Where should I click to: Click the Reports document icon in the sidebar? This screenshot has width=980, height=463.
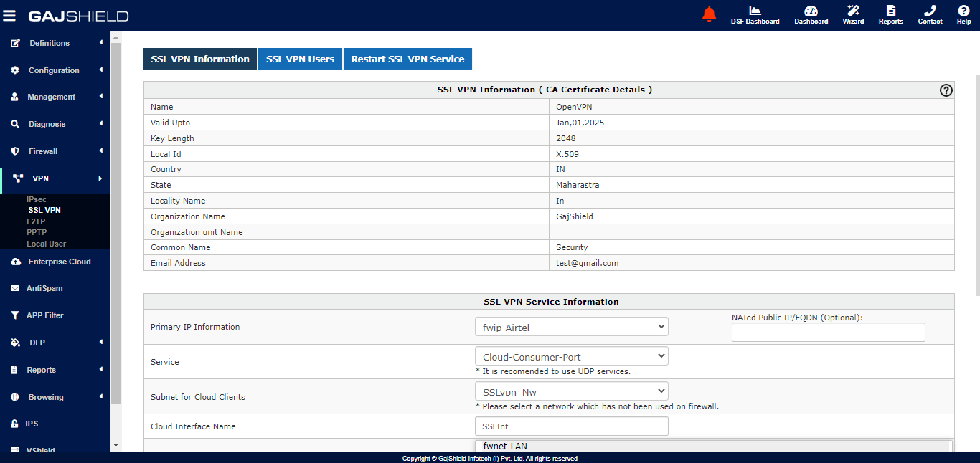click(15, 370)
